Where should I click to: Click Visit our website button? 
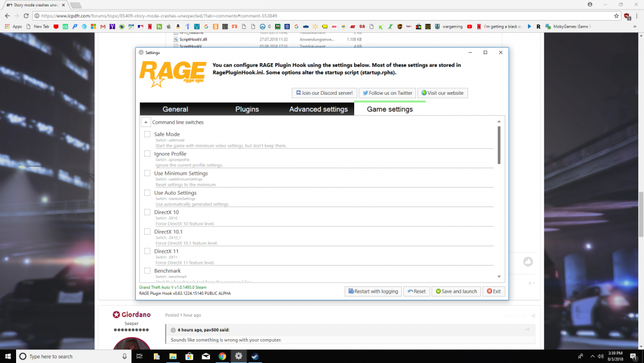tap(442, 93)
